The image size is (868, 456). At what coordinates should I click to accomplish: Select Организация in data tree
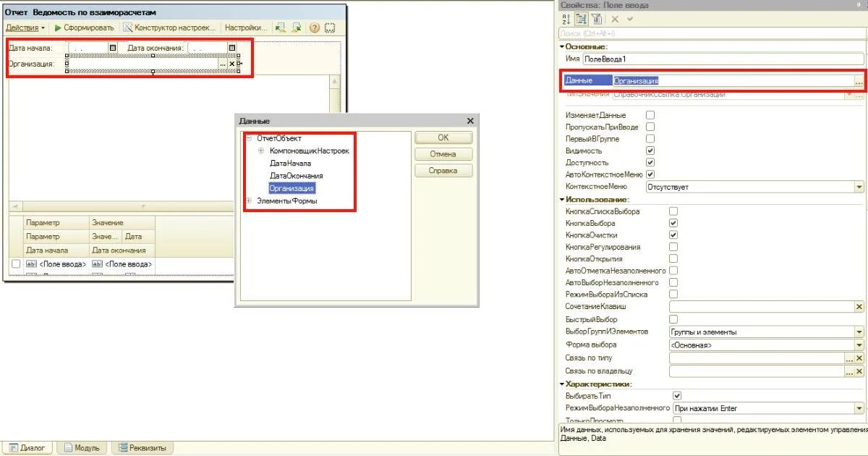click(x=292, y=188)
